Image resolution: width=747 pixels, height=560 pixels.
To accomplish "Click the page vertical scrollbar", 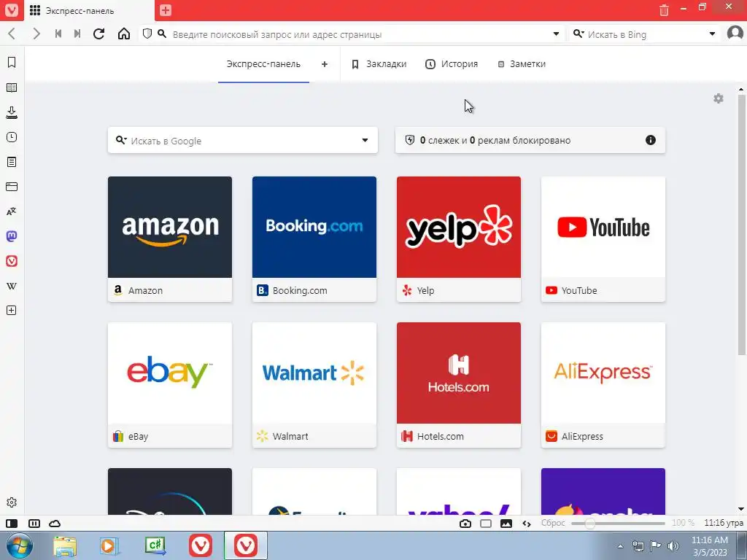I will 741,225.
